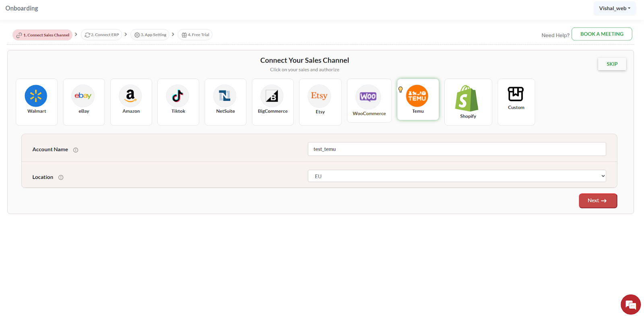The height and width of the screenshot is (316, 644).
Task: Click the BOOK A MEETING button
Action: pos(602,34)
